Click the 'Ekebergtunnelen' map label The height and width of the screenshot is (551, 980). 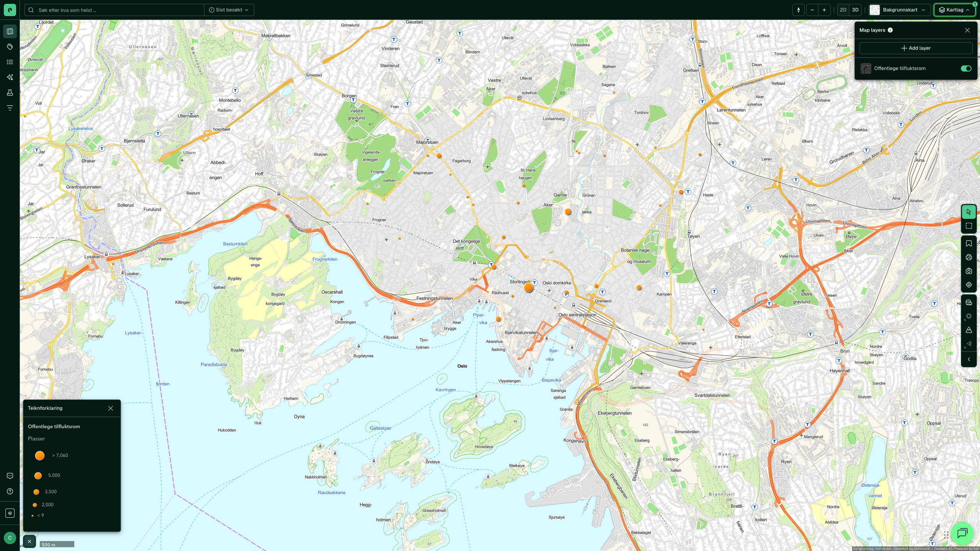615,413
